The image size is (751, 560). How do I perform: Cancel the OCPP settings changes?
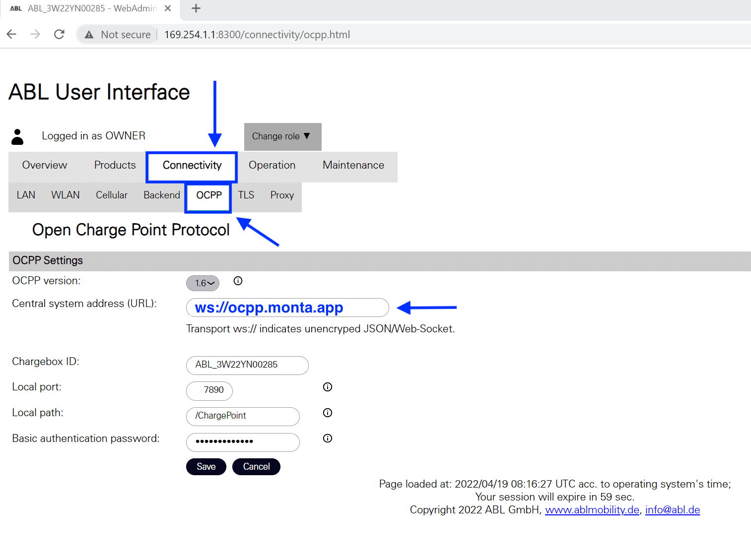pos(256,466)
